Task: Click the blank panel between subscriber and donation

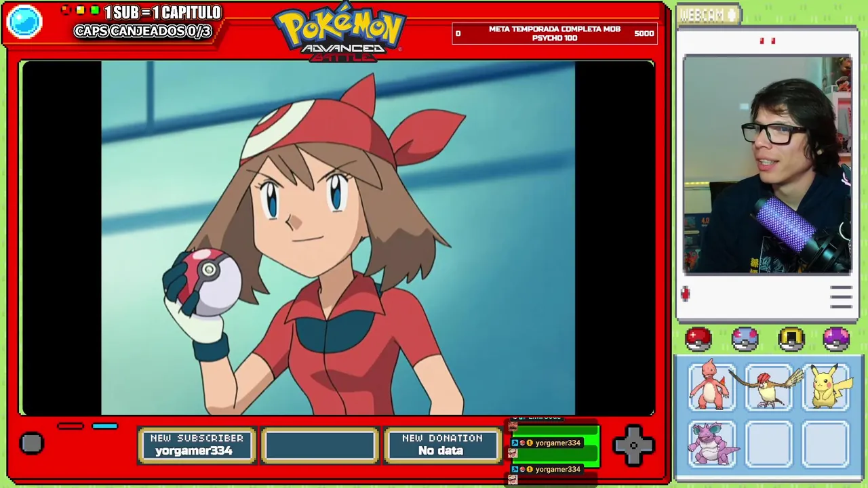Action: tap(319, 445)
